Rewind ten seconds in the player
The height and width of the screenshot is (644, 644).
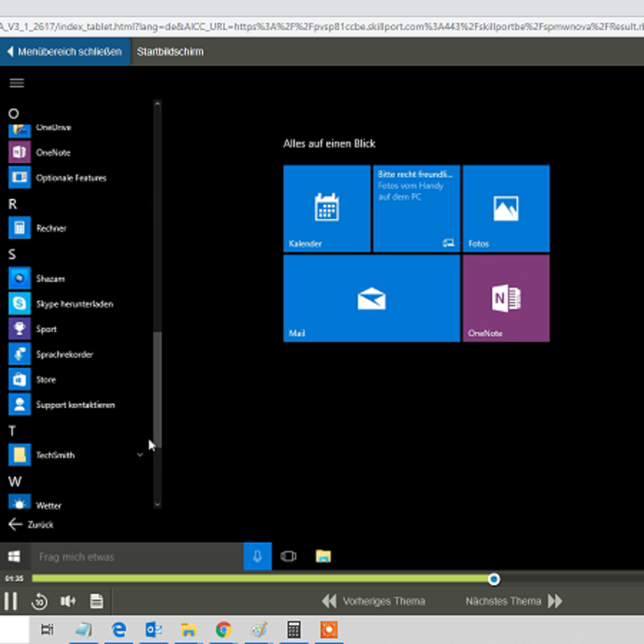click(39, 601)
